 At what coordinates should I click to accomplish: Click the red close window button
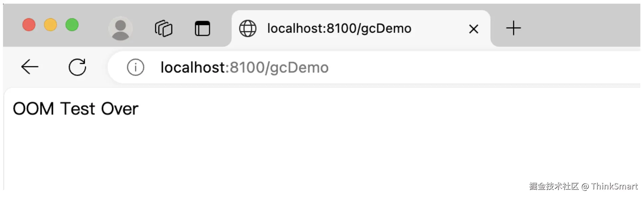point(29,25)
